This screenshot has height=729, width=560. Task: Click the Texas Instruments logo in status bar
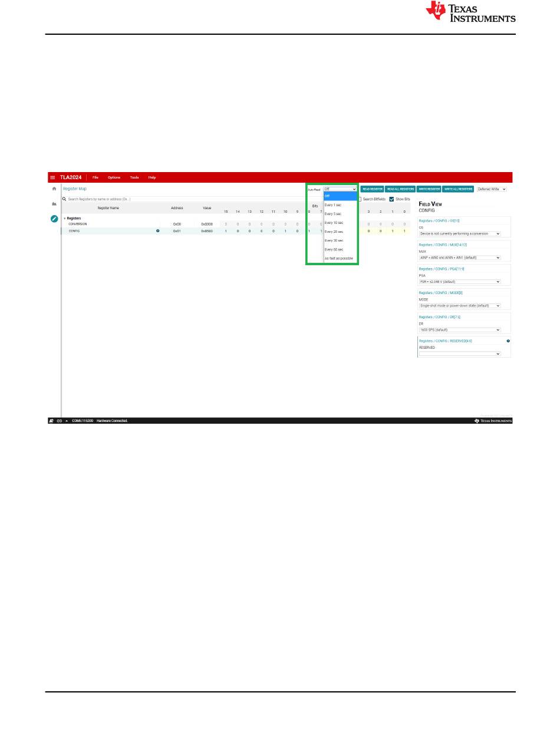pos(493,421)
